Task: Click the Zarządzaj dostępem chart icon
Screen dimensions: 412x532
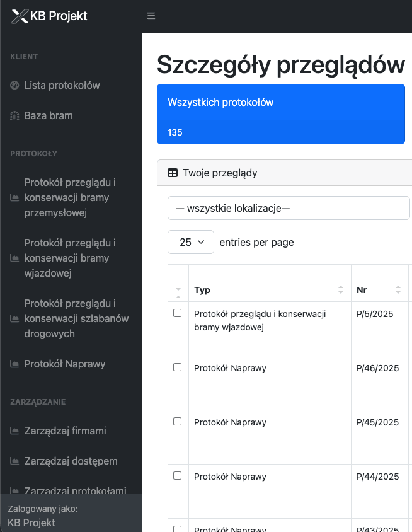Action: coord(14,461)
